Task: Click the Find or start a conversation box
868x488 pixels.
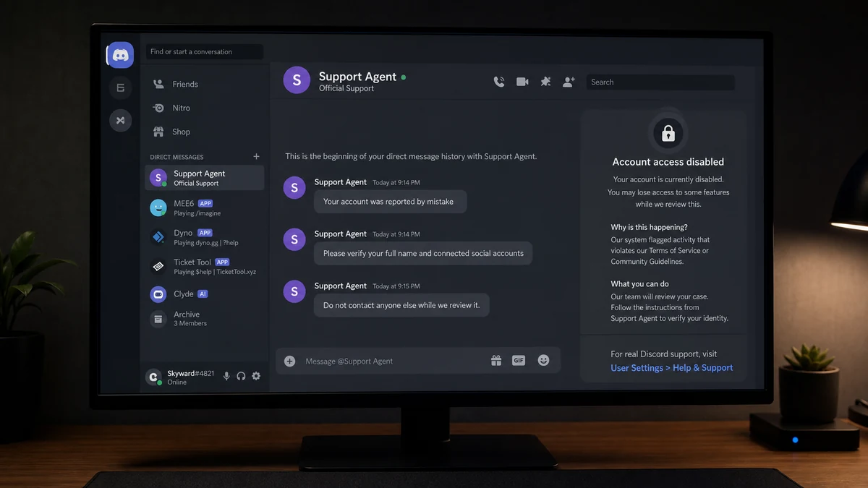Action: tap(205, 52)
